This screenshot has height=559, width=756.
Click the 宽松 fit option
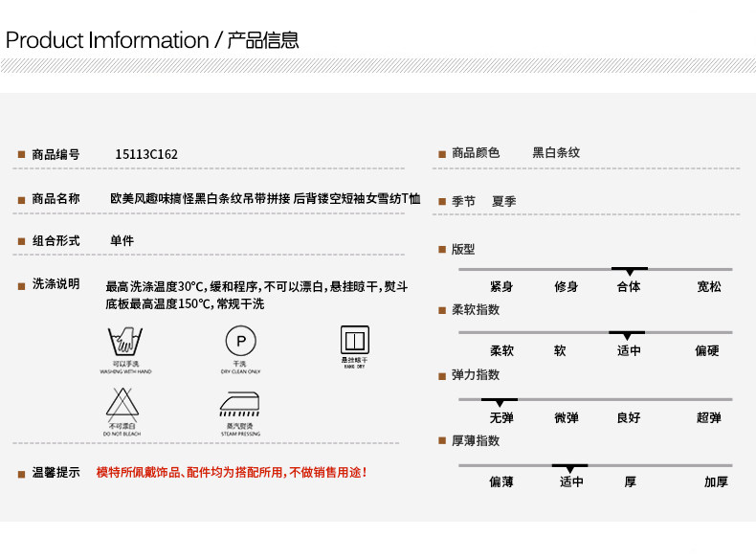[x=709, y=287]
